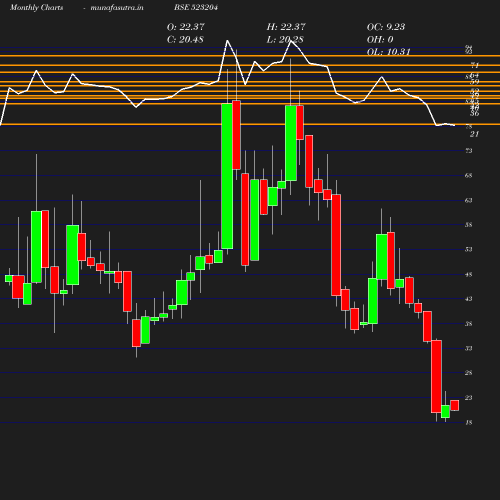Click the OL: 10.31 reading
This screenshot has height=500, width=500.
point(388,52)
